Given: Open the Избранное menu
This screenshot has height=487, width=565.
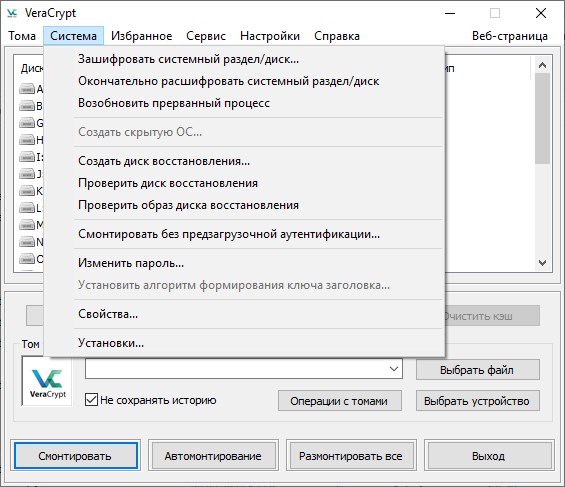Looking at the screenshot, I should point(142,36).
